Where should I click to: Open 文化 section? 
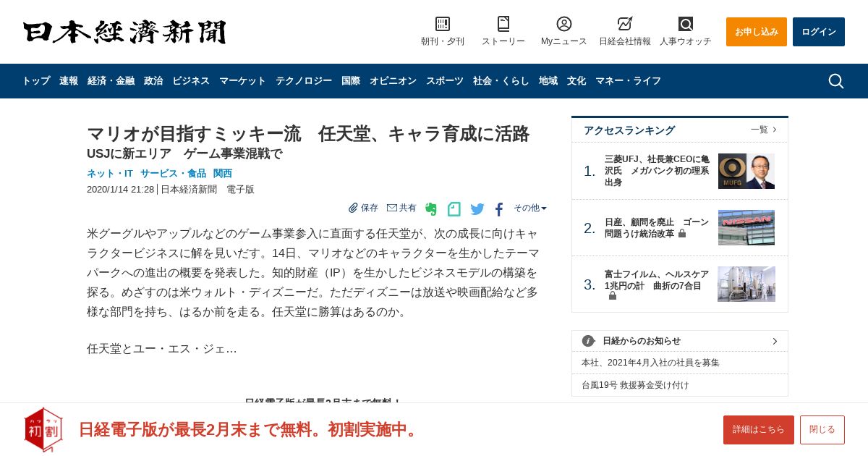point(576,81)
